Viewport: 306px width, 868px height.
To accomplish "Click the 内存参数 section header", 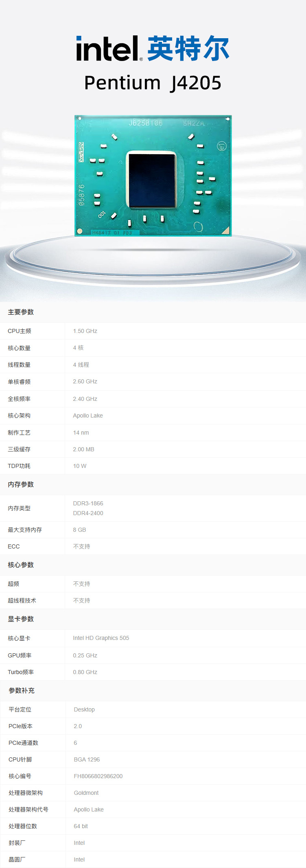I will click(x=21, y=484).
